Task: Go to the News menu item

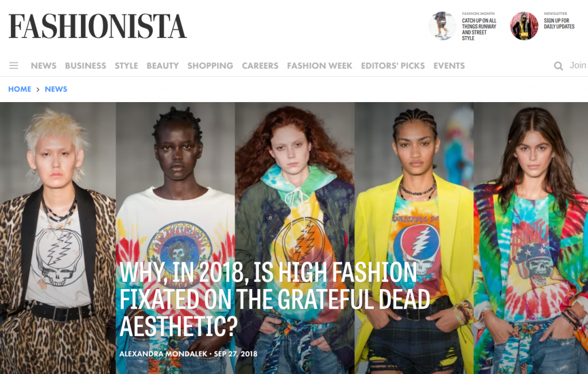Action: coord(44,65)
